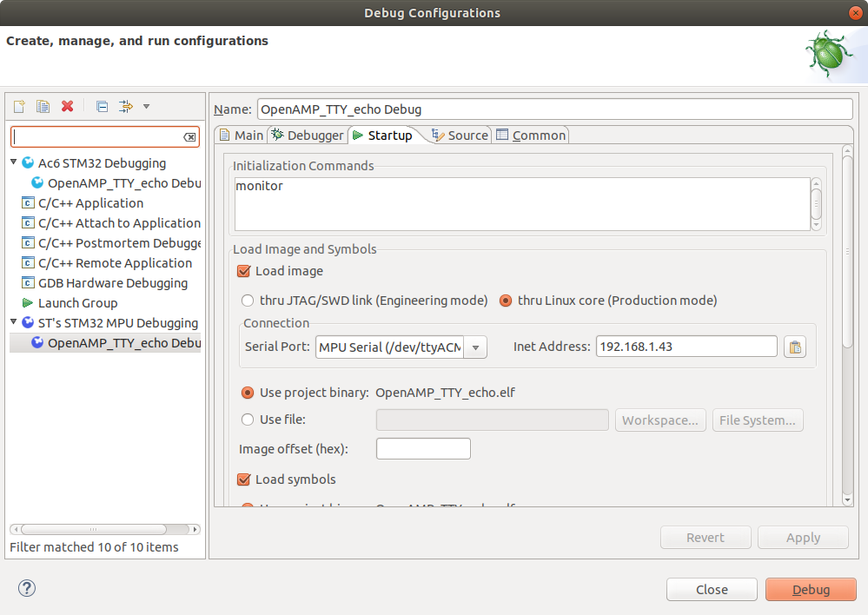Screen dimensions: 868x615
Task: Select OpenAMP_TTY_echo Debug under ST's MPU
Action: click(x=105, y=342)
